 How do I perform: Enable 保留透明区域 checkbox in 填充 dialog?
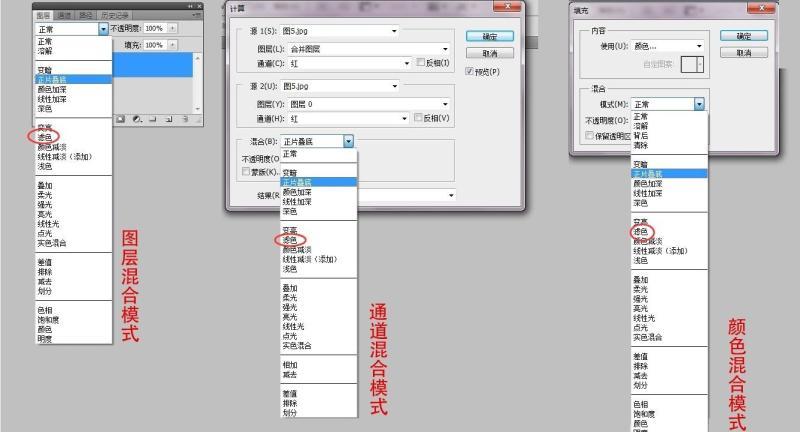[590, 136]
